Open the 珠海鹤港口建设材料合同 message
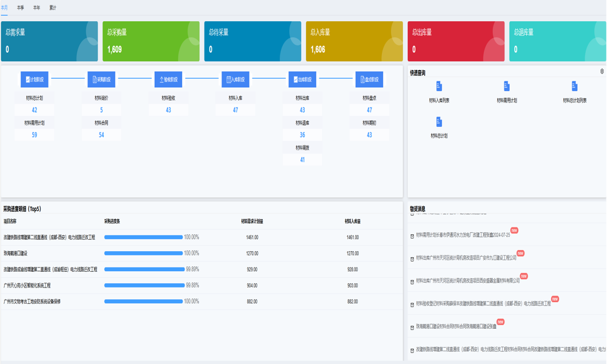607x364 pixels. (456, 326)
